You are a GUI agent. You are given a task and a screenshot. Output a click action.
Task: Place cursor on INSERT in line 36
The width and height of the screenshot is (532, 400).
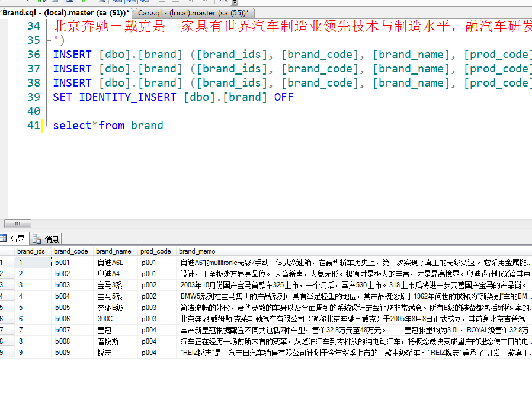click(72, 55)
